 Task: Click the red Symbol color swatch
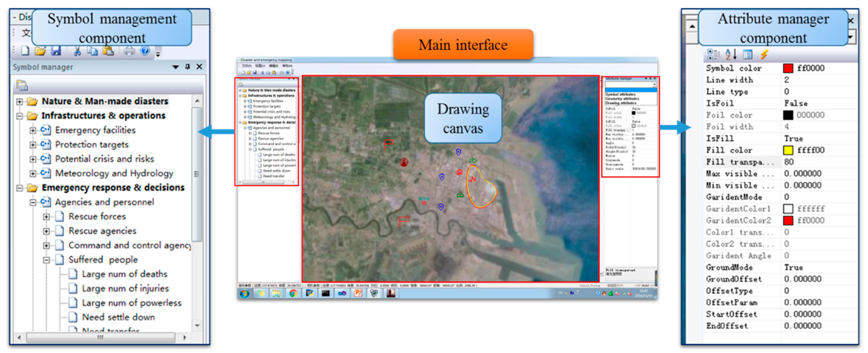point(788,68)
